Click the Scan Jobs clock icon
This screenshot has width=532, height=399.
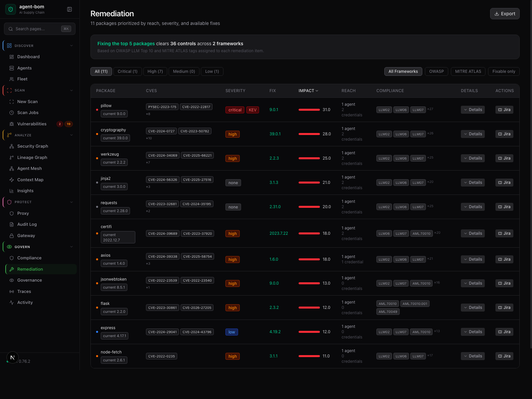pos(12,113)
